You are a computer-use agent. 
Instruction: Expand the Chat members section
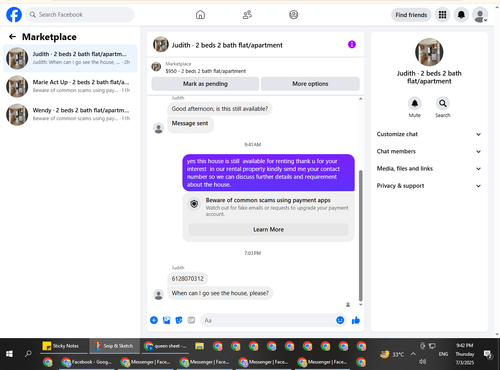tap(429, 151)
